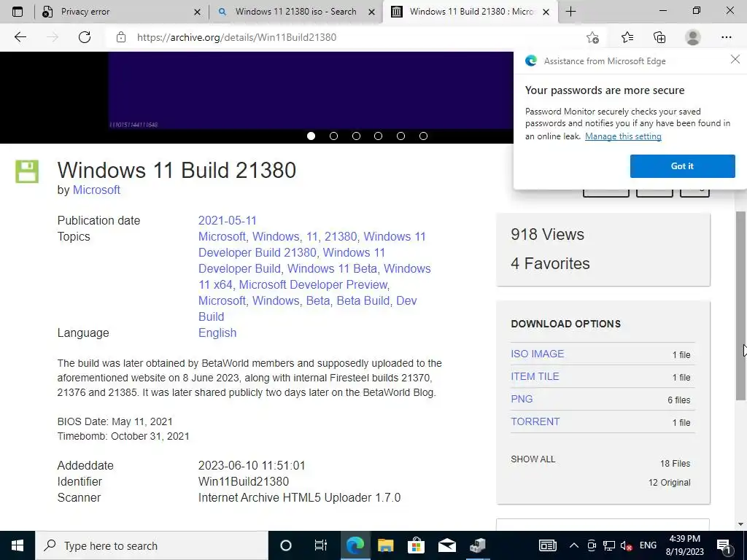This screenshot has width=747, height=560.
Task: Dismiss the Assistance from Microsoft Edge popup
Action: pyautogui.click(x=735, y=60)
